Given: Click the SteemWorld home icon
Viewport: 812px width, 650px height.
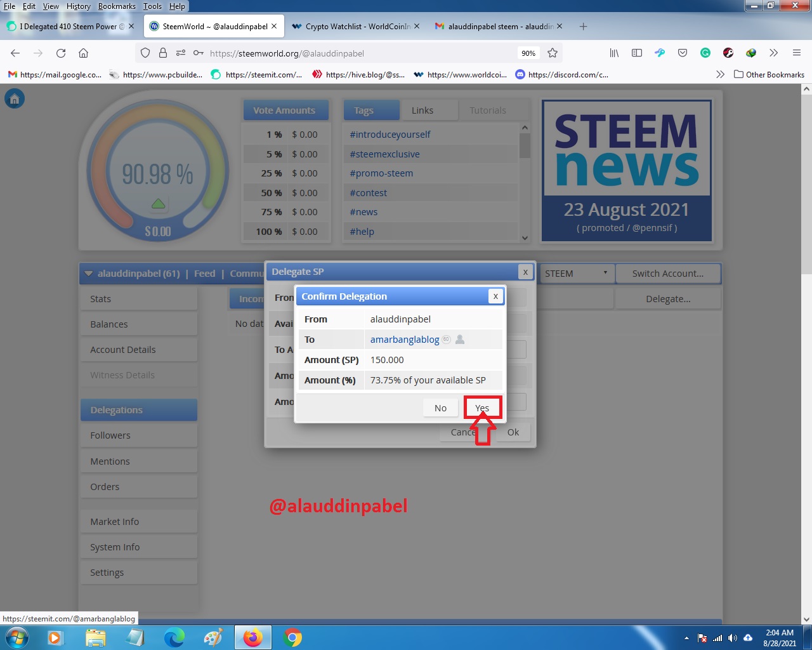Looking at the screenshot, I should (15, 98).
